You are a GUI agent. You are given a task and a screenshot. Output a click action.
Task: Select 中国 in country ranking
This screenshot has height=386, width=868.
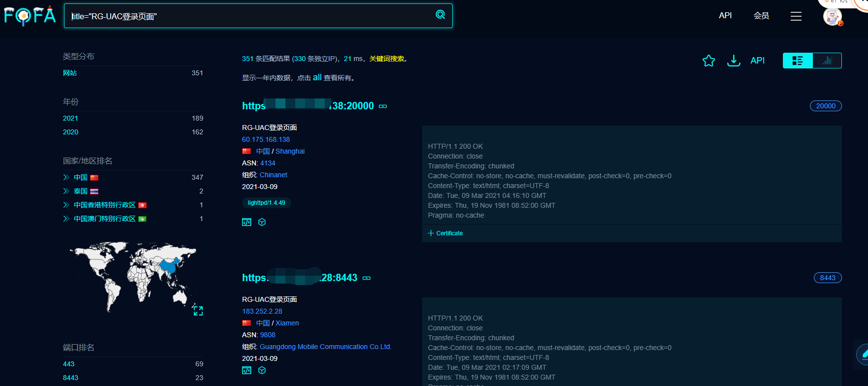click(x=81, y=177)
